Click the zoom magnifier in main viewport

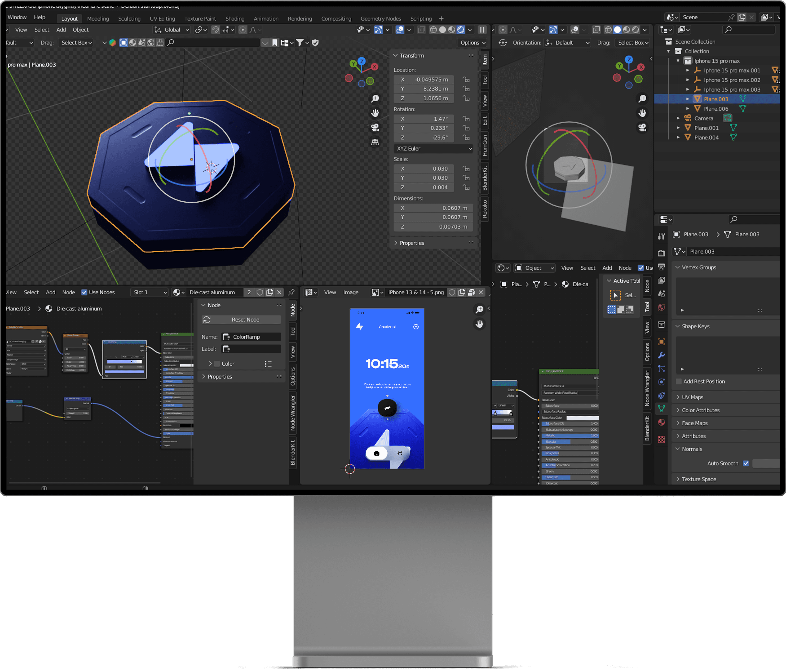tap(375, 99)
